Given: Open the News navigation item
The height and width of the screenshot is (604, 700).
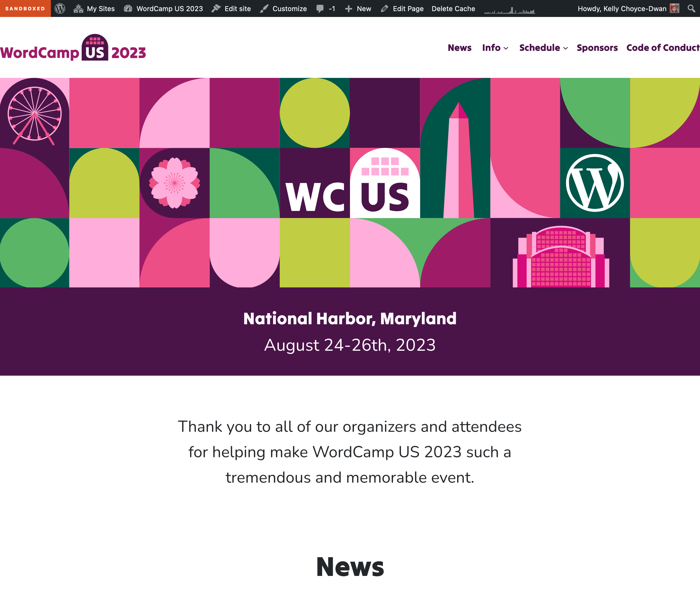Looking at the screenshot, I should coord(460,48).
